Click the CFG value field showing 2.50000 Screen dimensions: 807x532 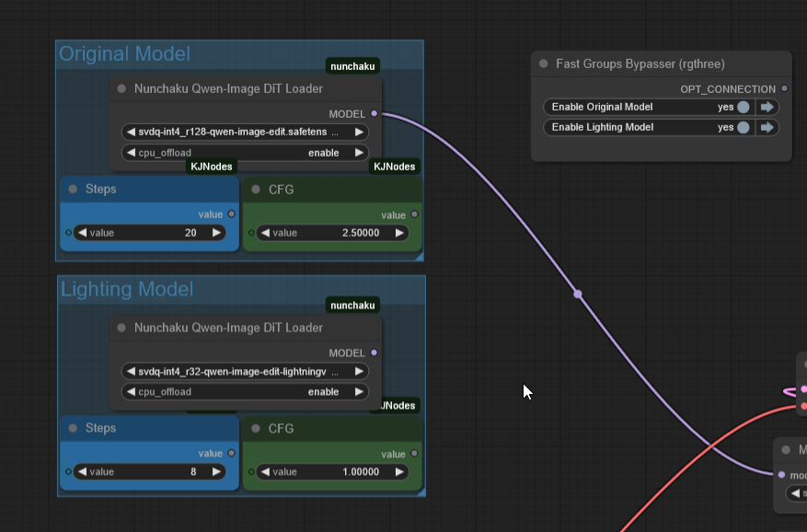point(332,233)
